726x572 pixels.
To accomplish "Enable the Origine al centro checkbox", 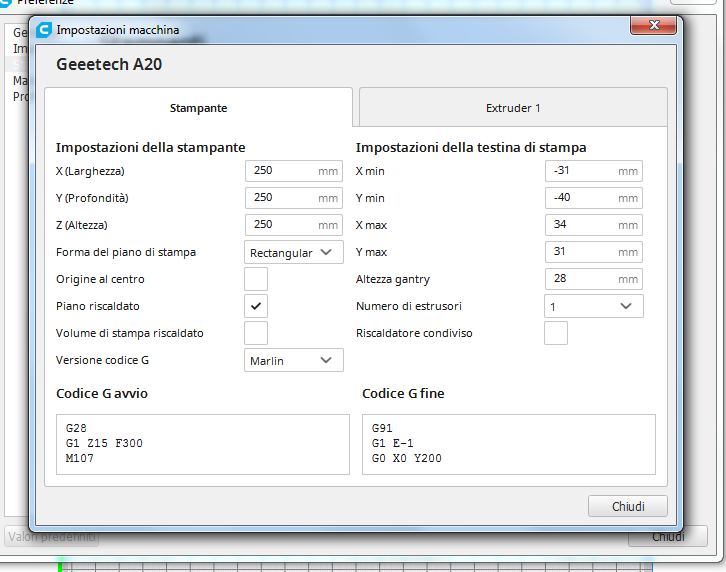I will coord(256,279).
